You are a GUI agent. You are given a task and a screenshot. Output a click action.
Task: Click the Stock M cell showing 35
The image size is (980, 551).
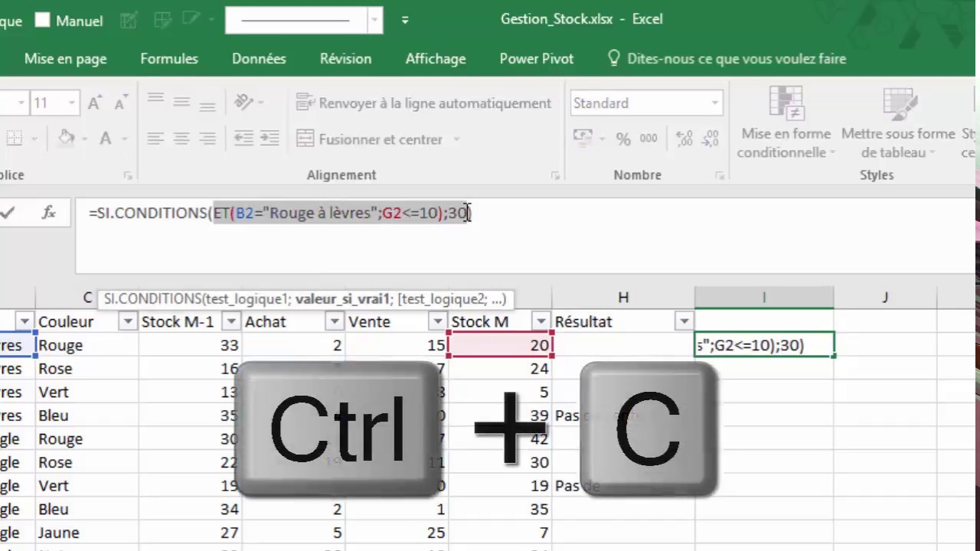point(501,509)
